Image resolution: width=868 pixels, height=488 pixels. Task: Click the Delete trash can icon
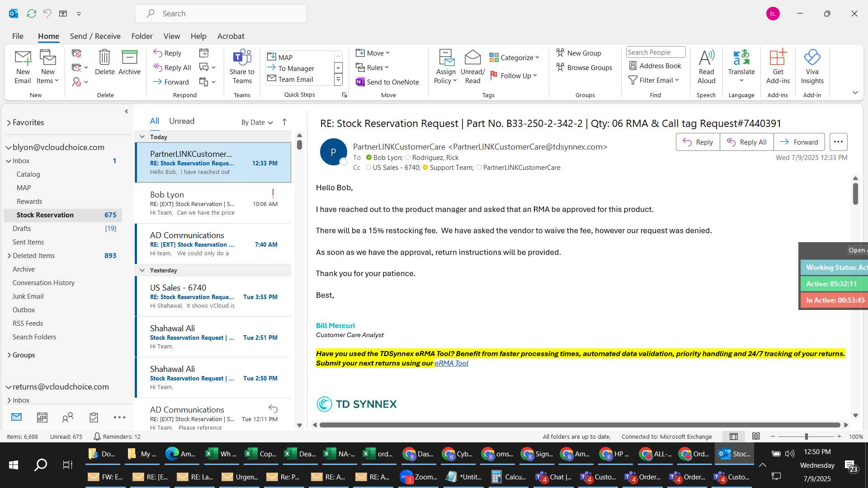(x=104, y=62)
